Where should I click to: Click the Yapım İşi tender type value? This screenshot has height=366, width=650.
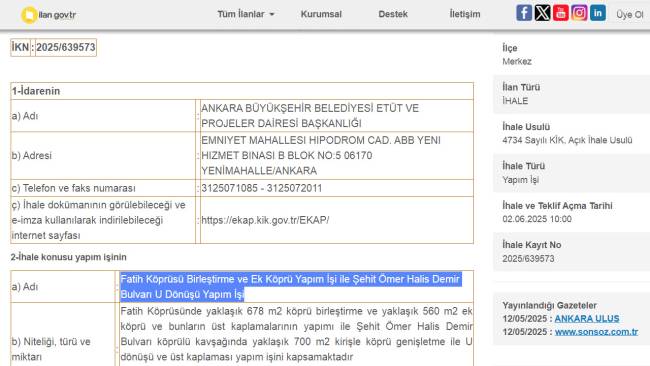click(520, 180)
